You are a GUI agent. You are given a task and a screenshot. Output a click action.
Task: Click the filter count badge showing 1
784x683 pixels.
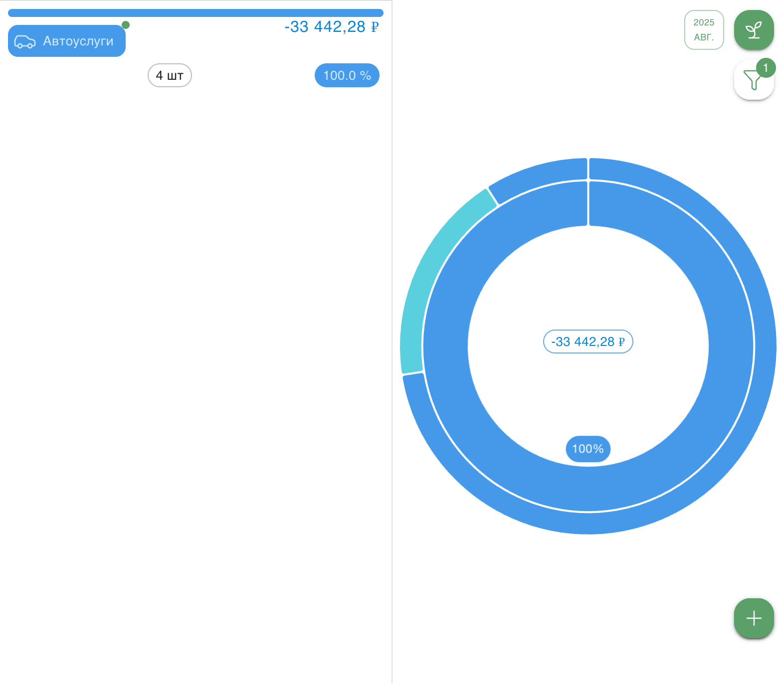coord(766,68)
